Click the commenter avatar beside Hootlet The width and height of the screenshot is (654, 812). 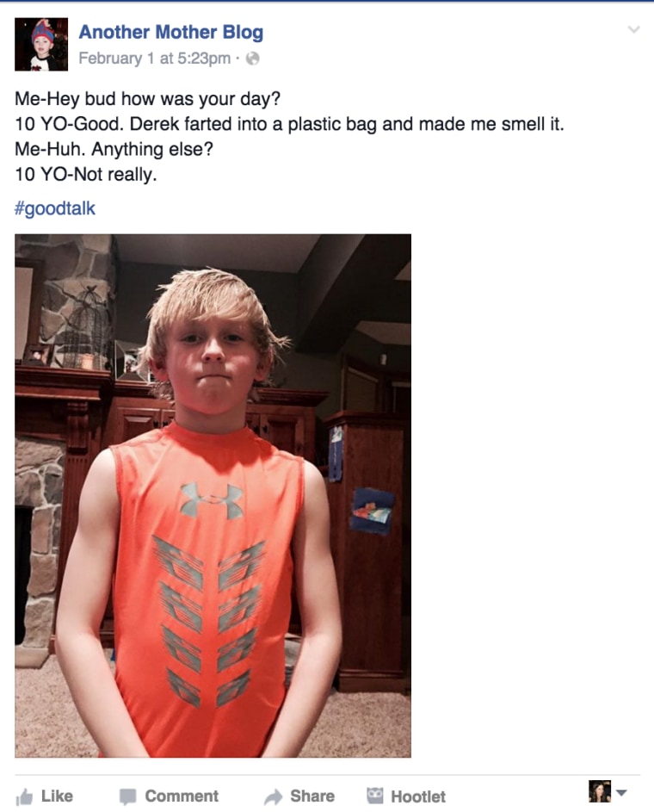600,791
